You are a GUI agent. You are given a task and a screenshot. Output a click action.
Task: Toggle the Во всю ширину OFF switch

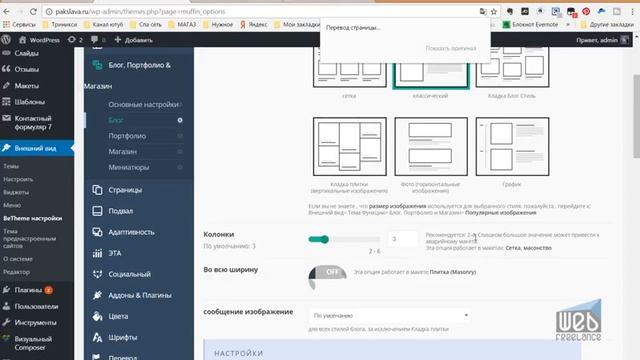328,272
